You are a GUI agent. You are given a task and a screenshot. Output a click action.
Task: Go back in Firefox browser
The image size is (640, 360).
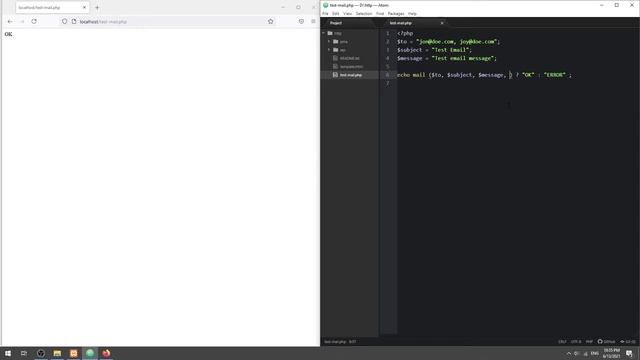10,21
